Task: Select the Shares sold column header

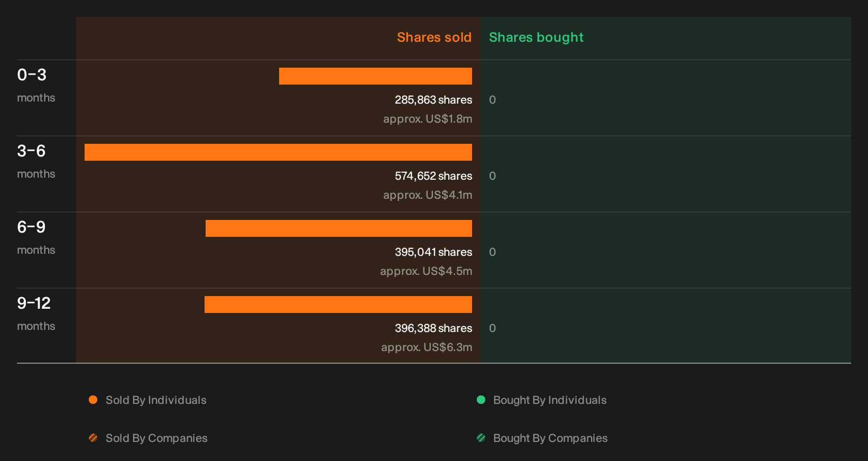Action: point(434,38)
